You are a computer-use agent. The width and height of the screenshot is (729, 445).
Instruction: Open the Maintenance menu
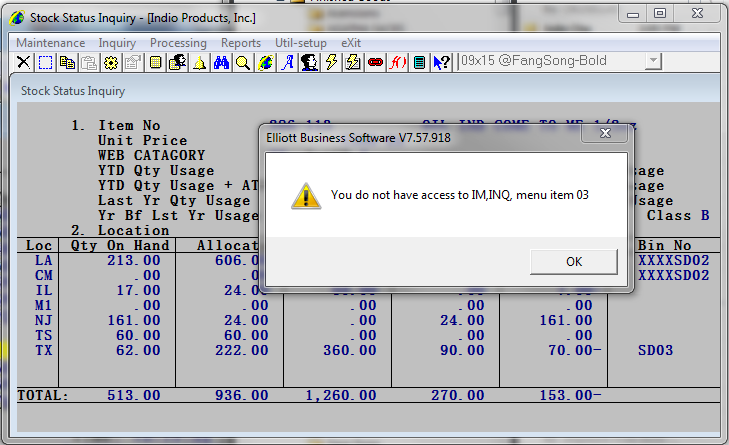click(51, 43)
